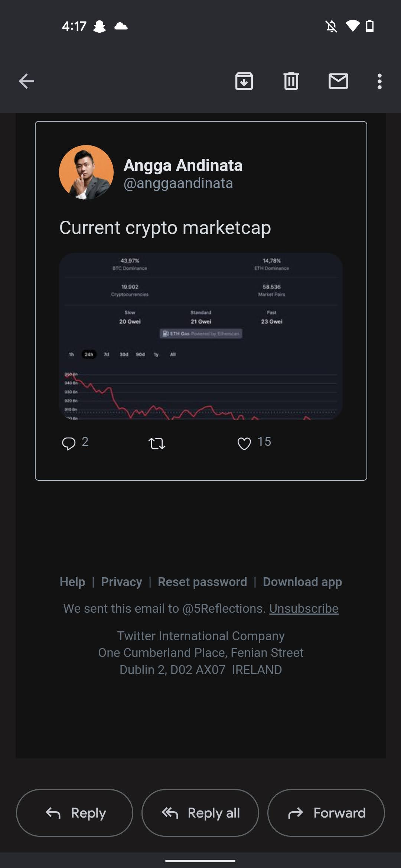
Task: Tap the reply comment bubble icon
Action: 69,443
